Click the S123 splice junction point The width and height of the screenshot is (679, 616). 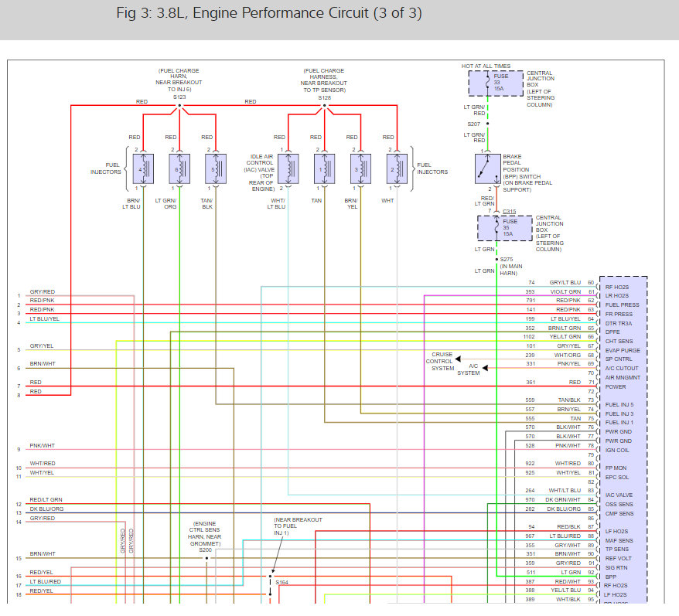tap(179, 107)
